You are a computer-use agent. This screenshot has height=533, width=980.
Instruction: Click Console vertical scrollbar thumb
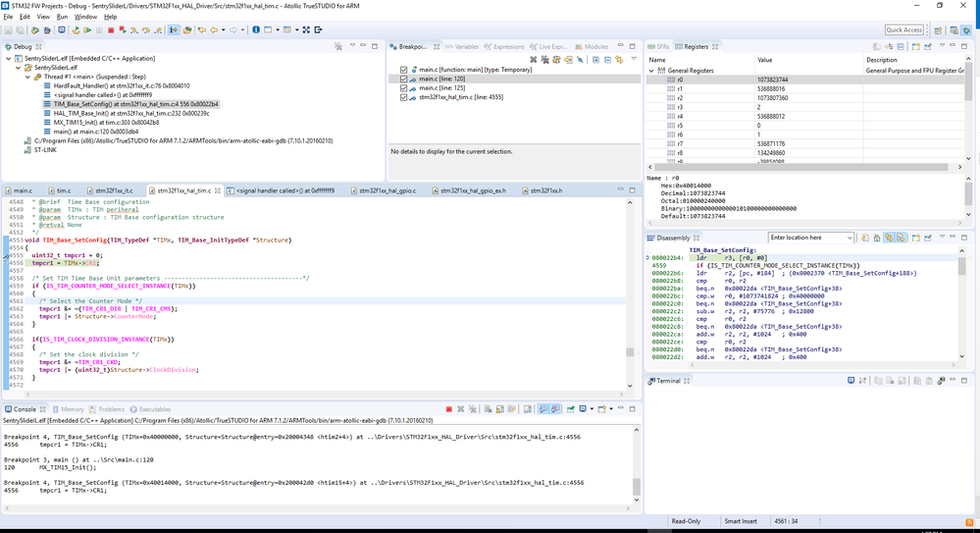637,486
